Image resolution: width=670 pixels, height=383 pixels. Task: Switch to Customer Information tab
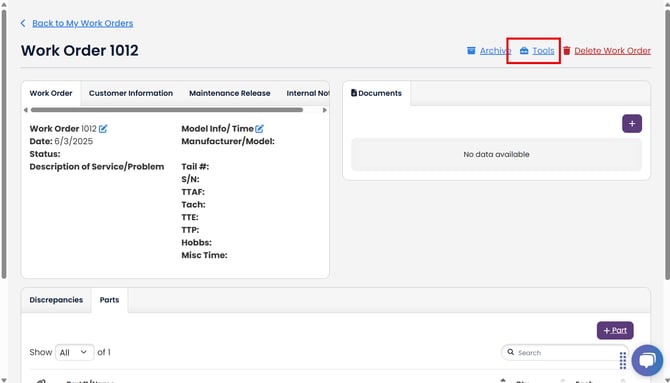[131, 93]
